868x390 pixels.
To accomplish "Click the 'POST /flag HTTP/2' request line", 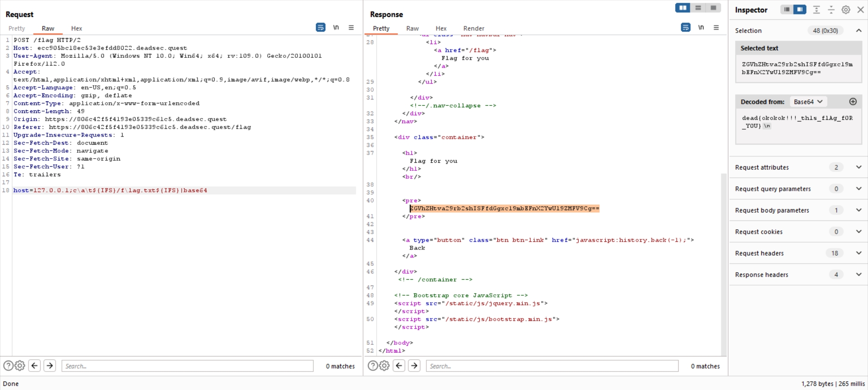I will (47, 40).
